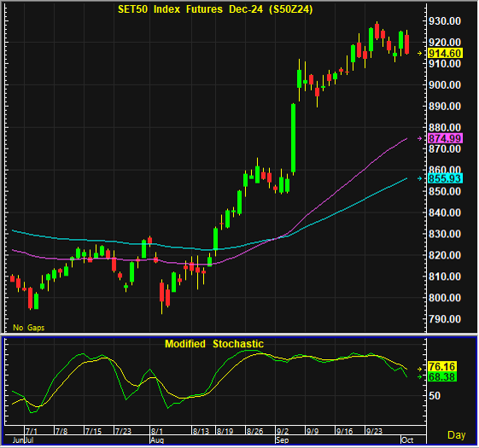Select the cyan 855.93 moving average label
The image size is (479, 448).
[x=446, y=178]
